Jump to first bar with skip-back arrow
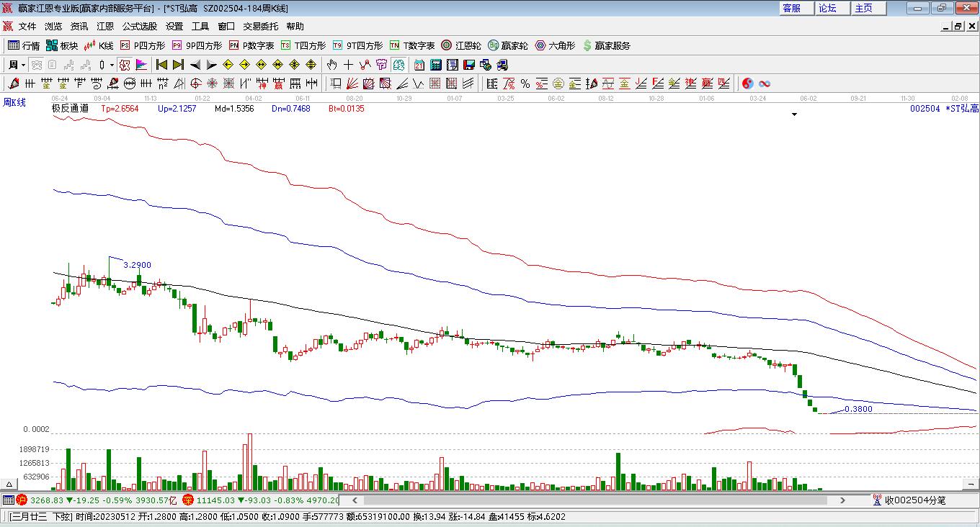The image size is (980, 527). (162, 65)
